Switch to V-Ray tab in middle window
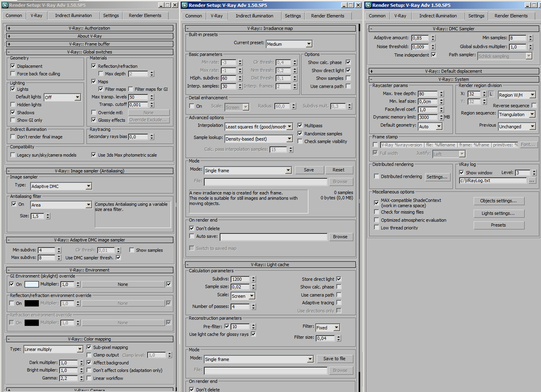The height and width of the screenshot is (392, 541). [216, 16]
